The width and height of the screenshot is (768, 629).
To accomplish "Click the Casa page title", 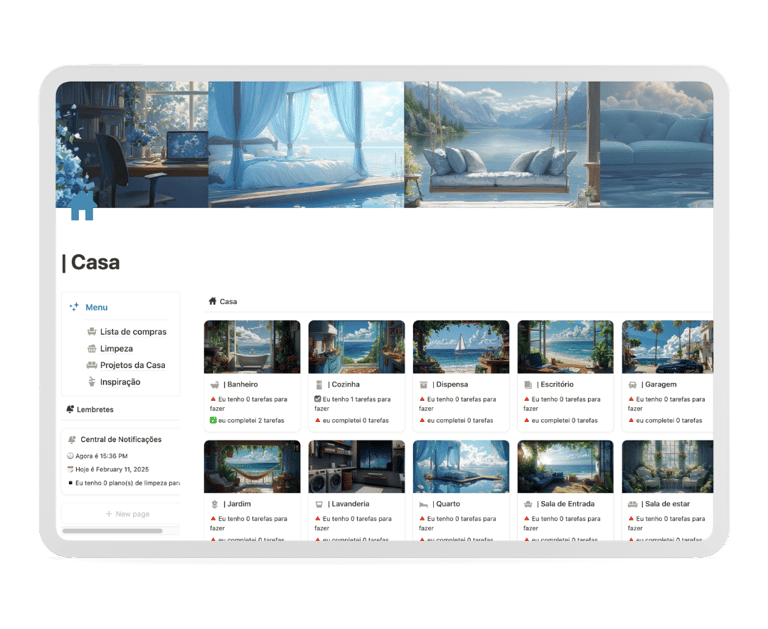I will [91, 263].
